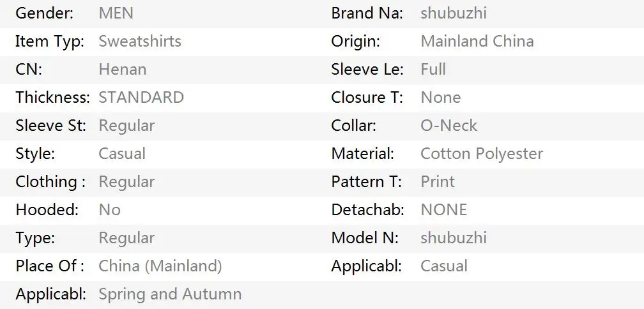644x309 pixels.
Task: Click the Hooded value No
Action: [110, 209]
